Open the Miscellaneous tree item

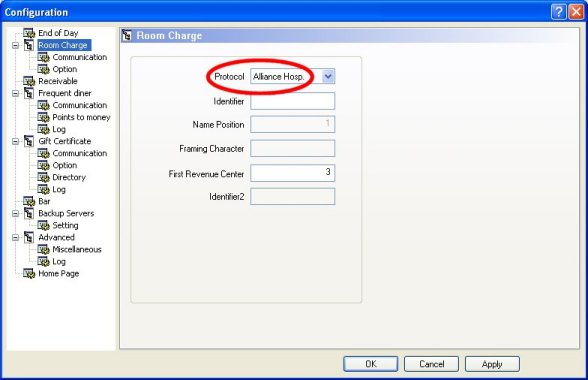point(77,249)
